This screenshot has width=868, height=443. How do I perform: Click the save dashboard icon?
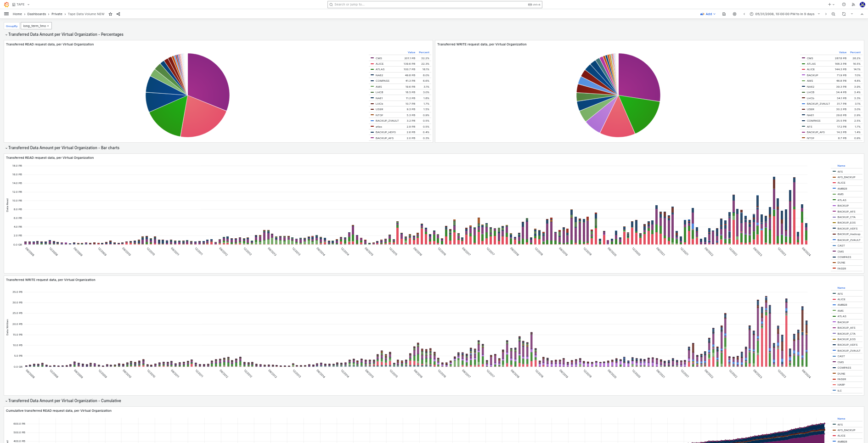[x=723, y=14]
